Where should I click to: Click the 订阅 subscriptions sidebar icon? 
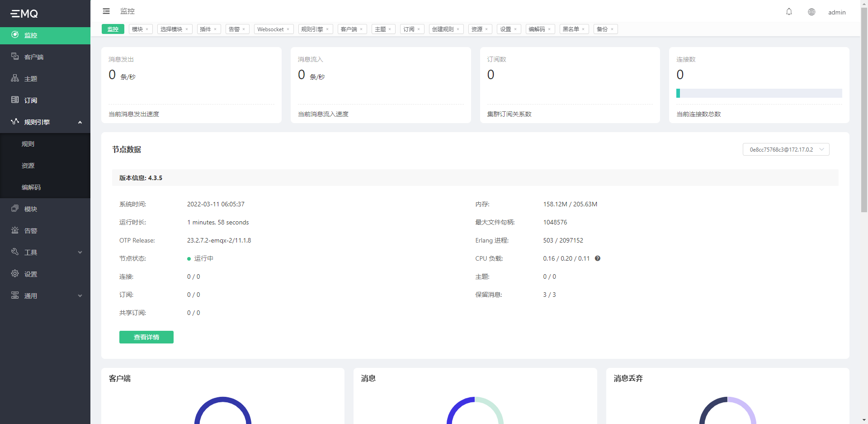pos(15,100)
